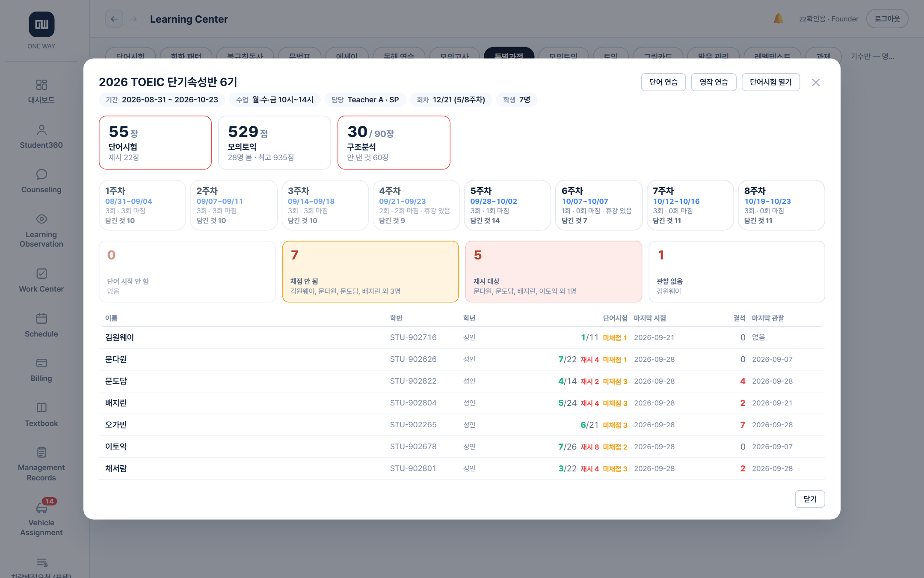The width and height of the screenshot is (924, 578).
Task: Open Textbook book icon
Action: [41, 408]
